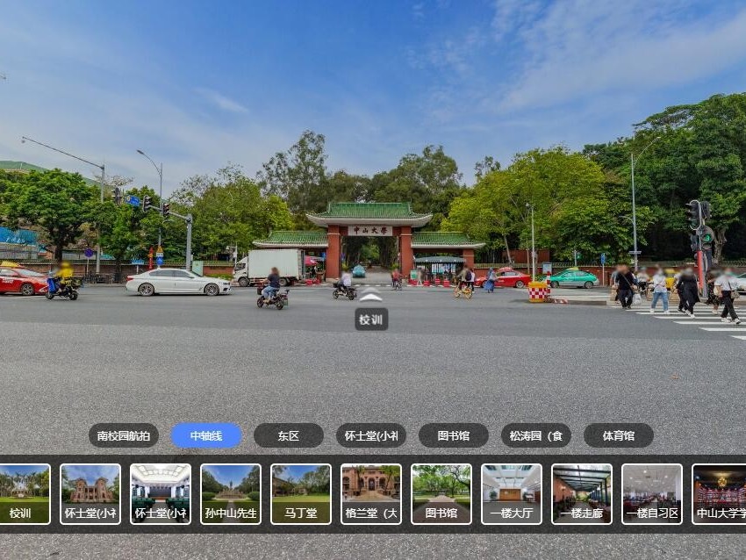Open the 一楼大厅 scene thumbnail

point(512,494)
